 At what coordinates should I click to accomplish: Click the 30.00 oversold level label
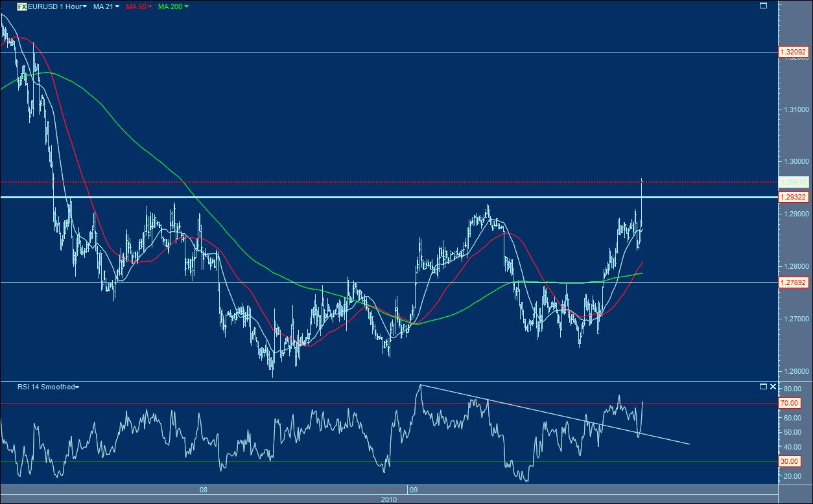tap(791, 461)
